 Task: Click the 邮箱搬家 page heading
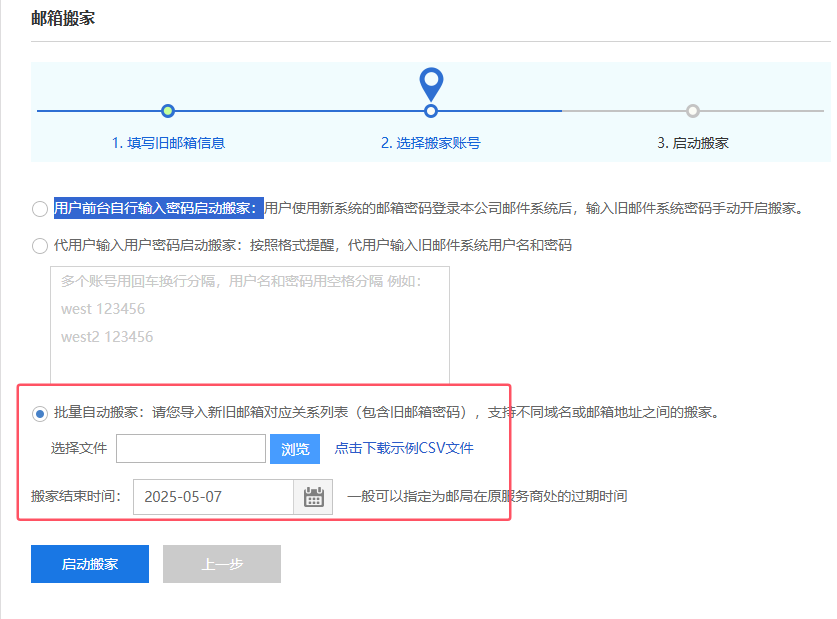(65, 18)
